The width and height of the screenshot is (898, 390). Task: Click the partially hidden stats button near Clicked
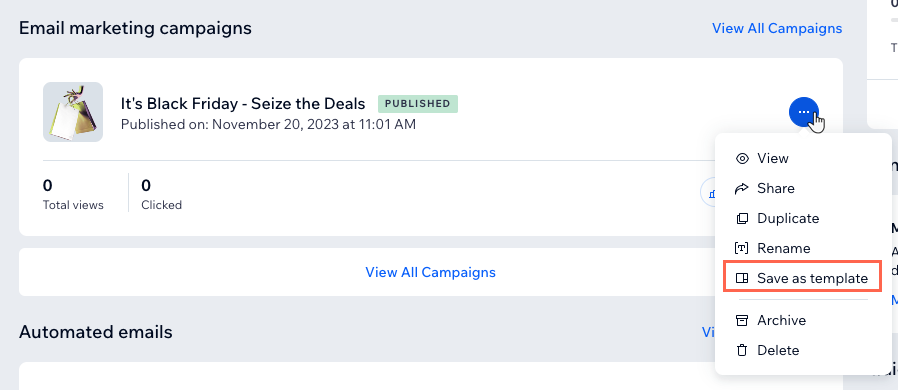point(708,194)
